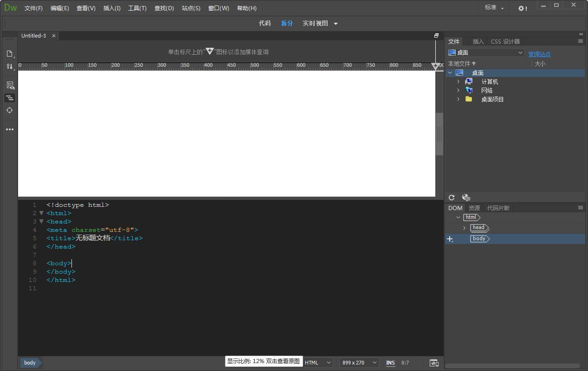Click the refresh icon in Files panel
The image size is (588, 371).
coord(452,198)
